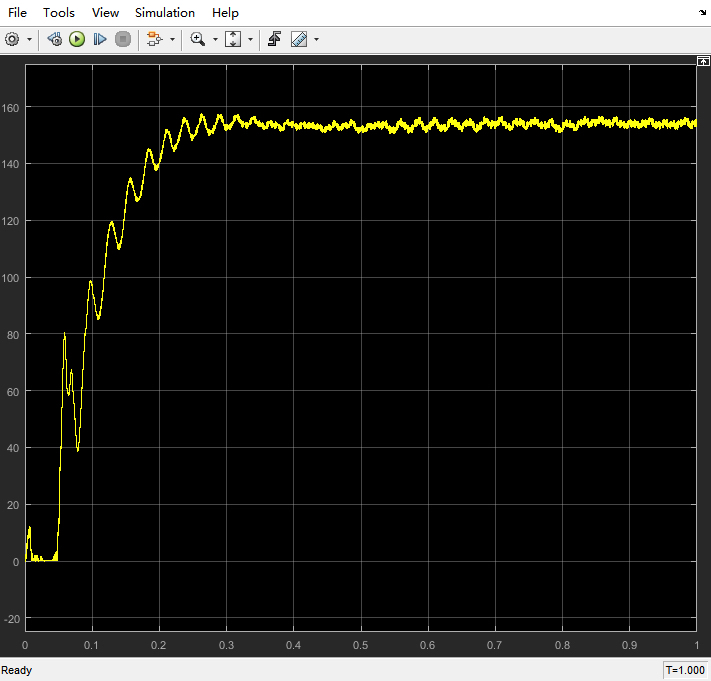The height and width of the screenshot is (681, 711).
Task: Run the simulation with the Run button
Action: [x=77, y=39]
